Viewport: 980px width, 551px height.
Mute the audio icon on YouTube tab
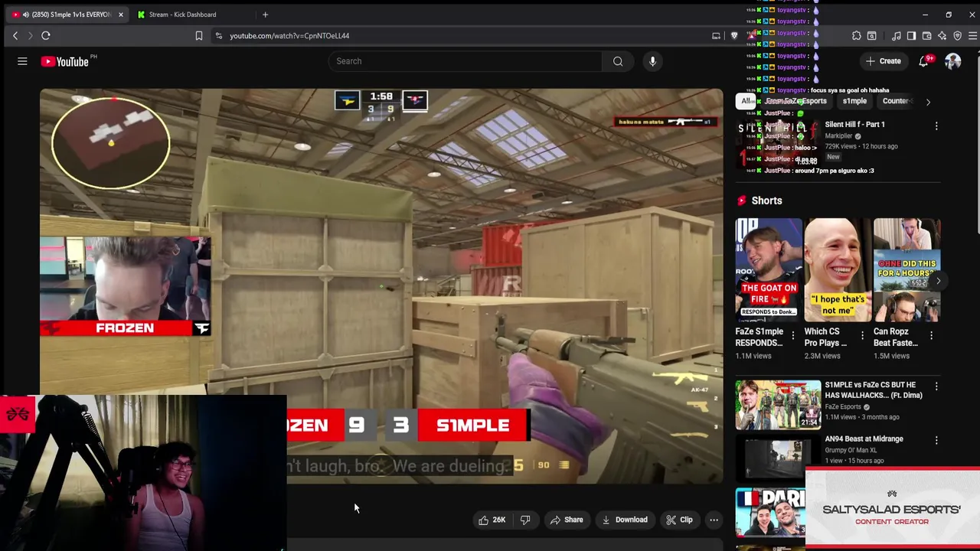point(26,15)
